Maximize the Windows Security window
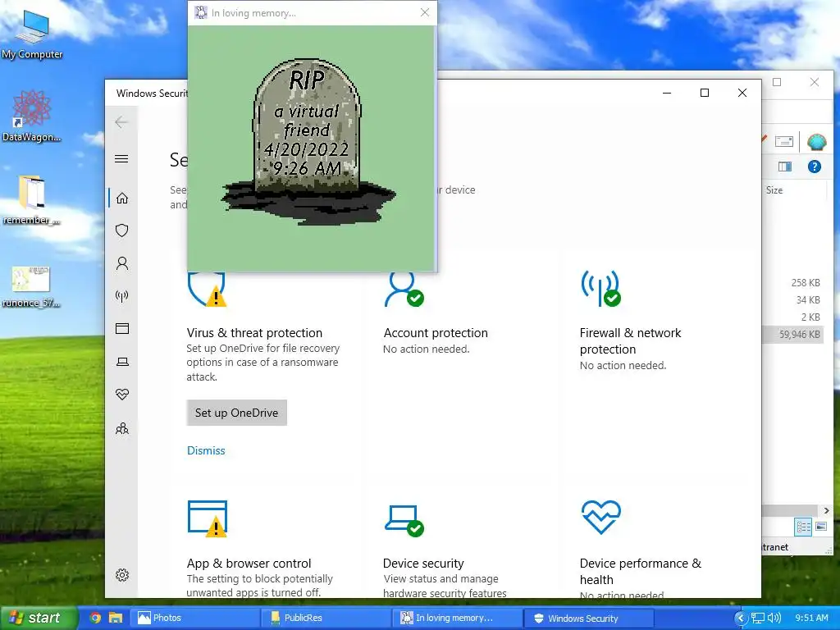Image resolution: width=840 pixels, height=630 pixels. coord(705,93)
